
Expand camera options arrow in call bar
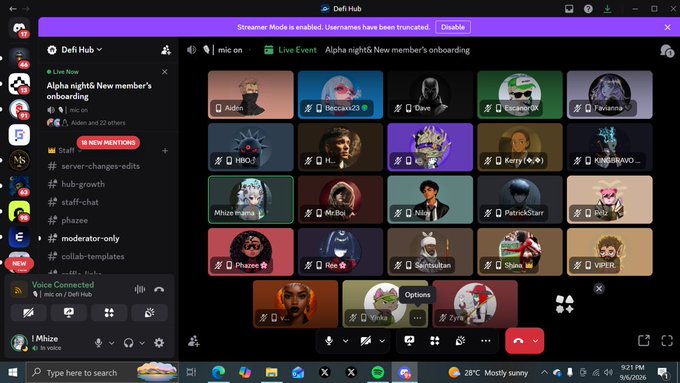[382, 341]
